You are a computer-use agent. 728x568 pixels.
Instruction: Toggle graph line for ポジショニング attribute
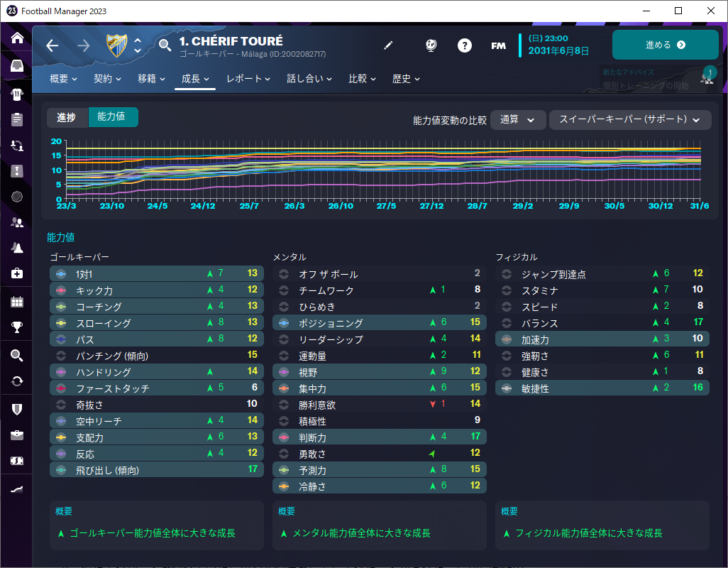coord(284,323)
